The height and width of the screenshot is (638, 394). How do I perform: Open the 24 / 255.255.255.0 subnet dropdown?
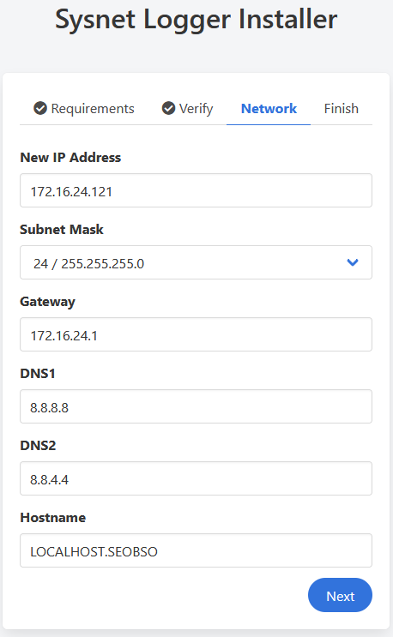tap(196, 262)
